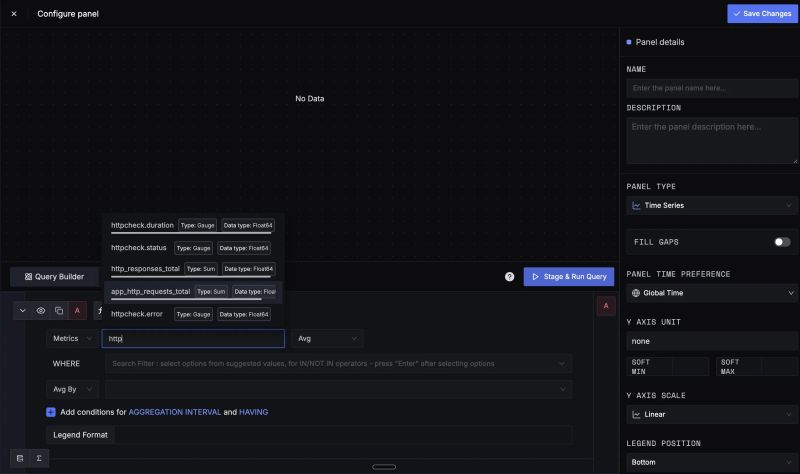Choose the http_responses_total metric
The height and width of the screenshot is (474, 800).
(192, 269)
